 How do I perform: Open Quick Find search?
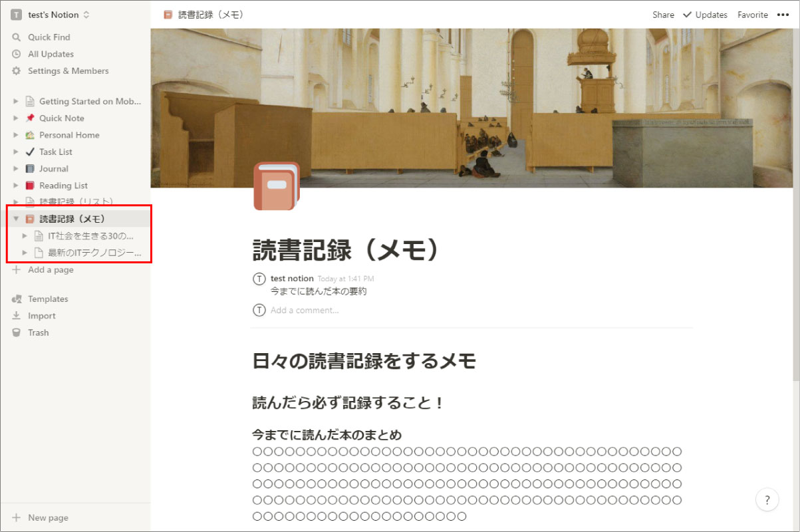pos(49,37)
